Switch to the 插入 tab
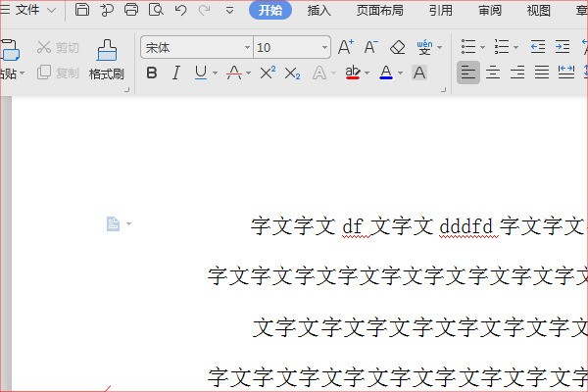 (x=319, y=11)
